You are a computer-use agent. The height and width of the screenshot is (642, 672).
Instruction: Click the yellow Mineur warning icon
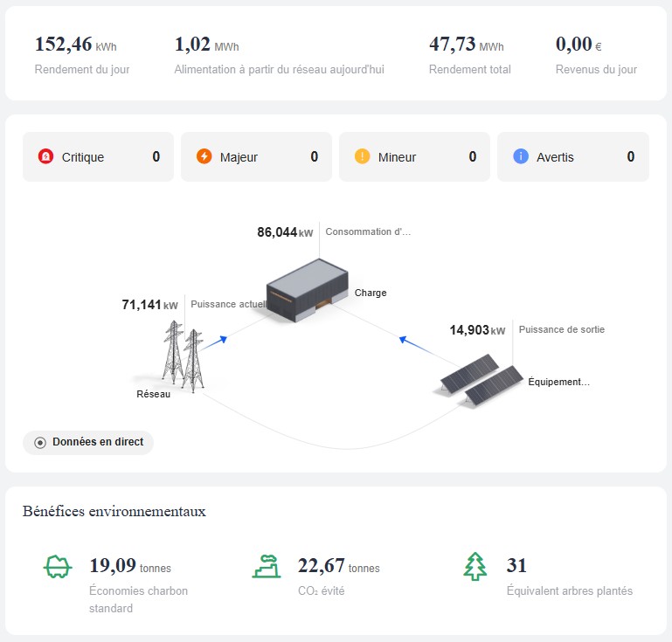[362, 157]
